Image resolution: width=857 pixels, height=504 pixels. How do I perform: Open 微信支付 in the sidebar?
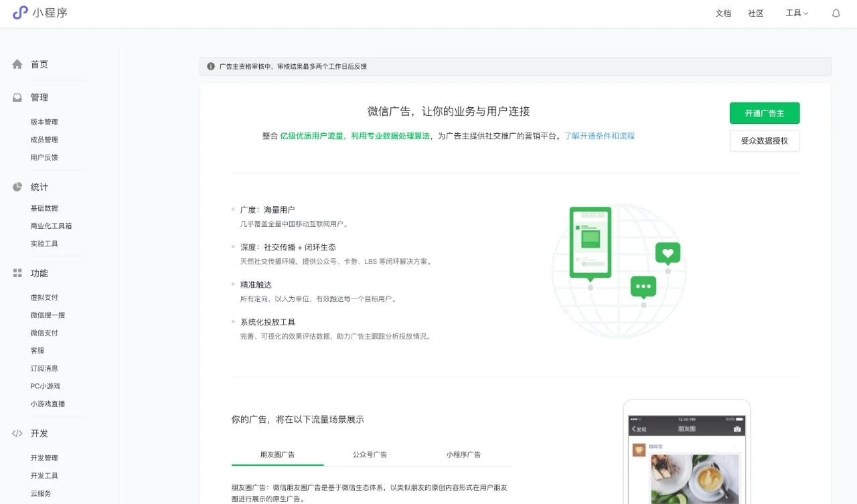coord(44,333)
